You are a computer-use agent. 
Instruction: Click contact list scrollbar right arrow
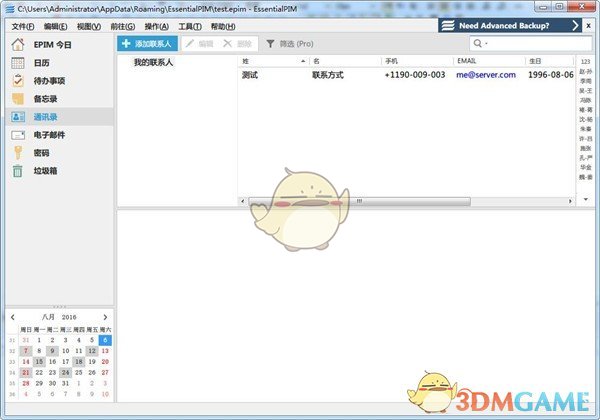click(x=570, y=201)
